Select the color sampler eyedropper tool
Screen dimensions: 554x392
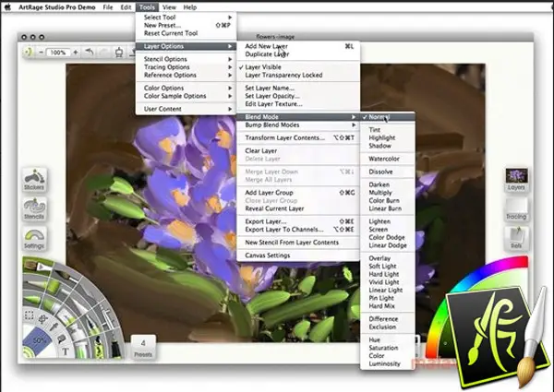click(x=54, y=327)
